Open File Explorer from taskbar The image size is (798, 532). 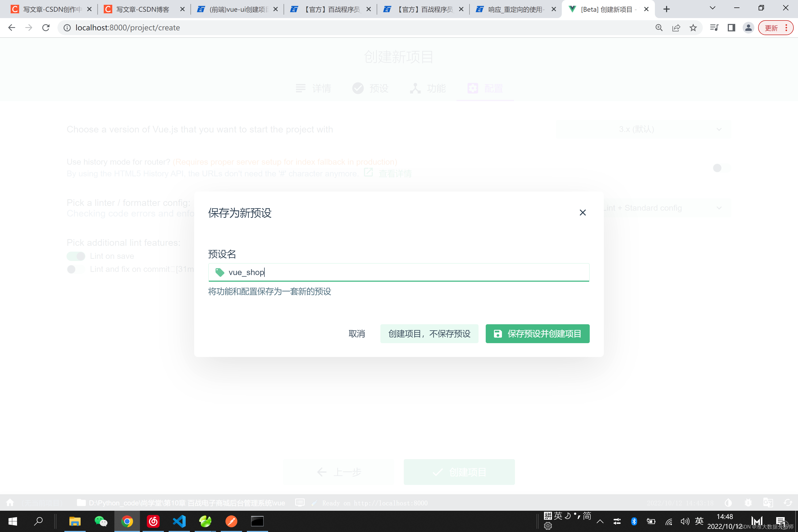pyautogui.click(x=75, y=521)
